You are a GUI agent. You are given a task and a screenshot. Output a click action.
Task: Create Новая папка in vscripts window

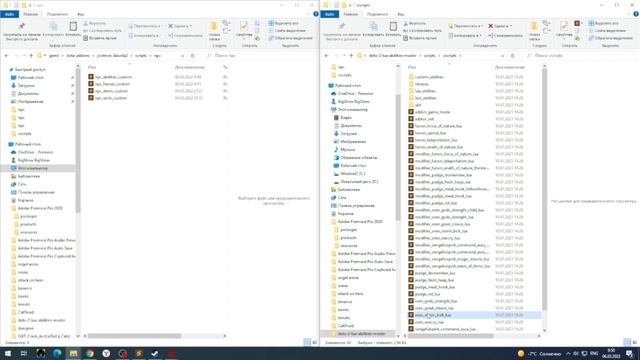[x=534, y=31]
